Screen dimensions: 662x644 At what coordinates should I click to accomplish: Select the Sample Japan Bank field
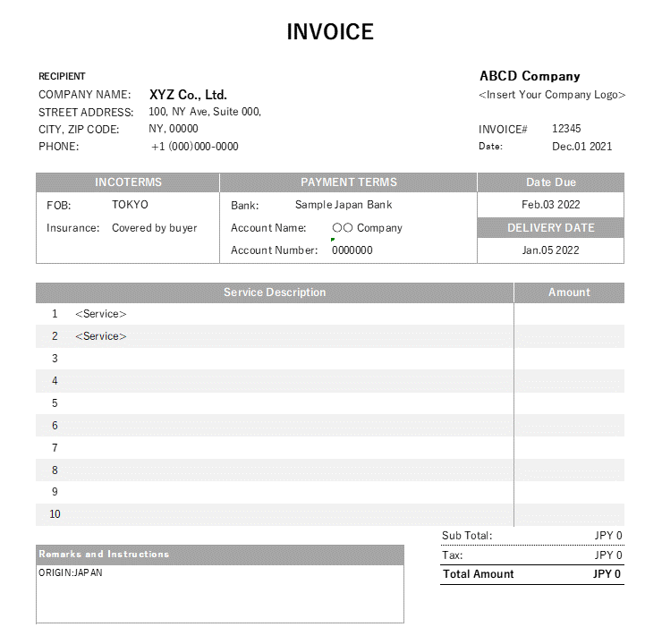(344, 205)
